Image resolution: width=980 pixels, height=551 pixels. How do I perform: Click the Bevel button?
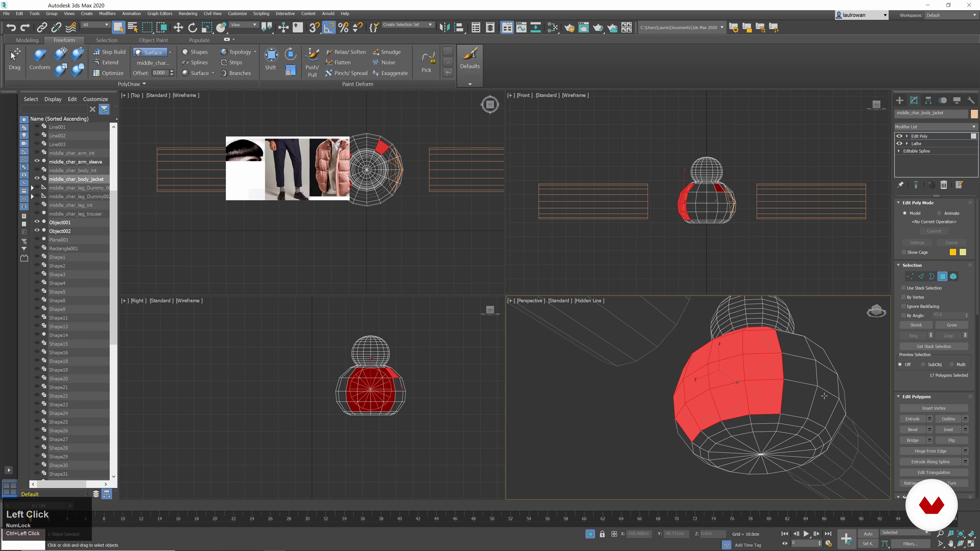[913, 429]
